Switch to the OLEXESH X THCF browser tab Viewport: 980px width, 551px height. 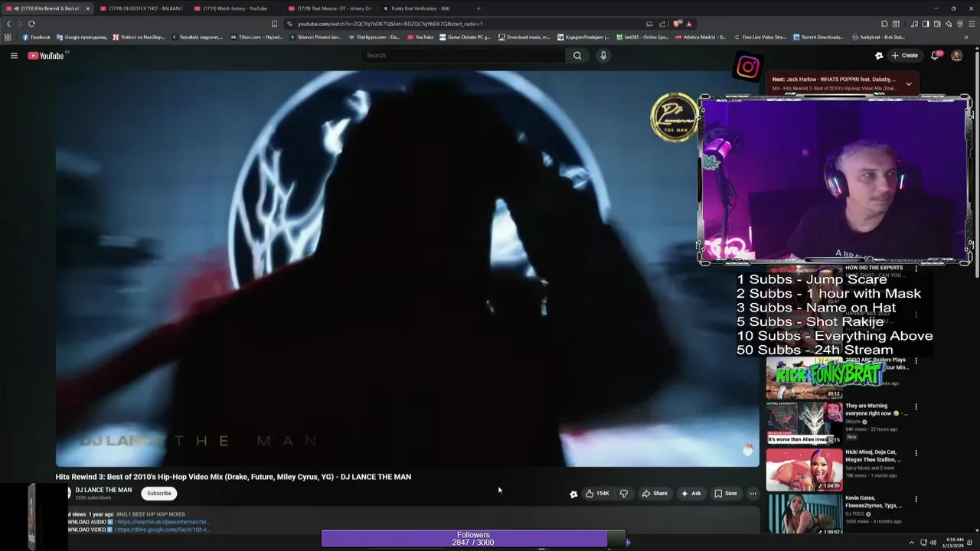[x=142, y=8]
